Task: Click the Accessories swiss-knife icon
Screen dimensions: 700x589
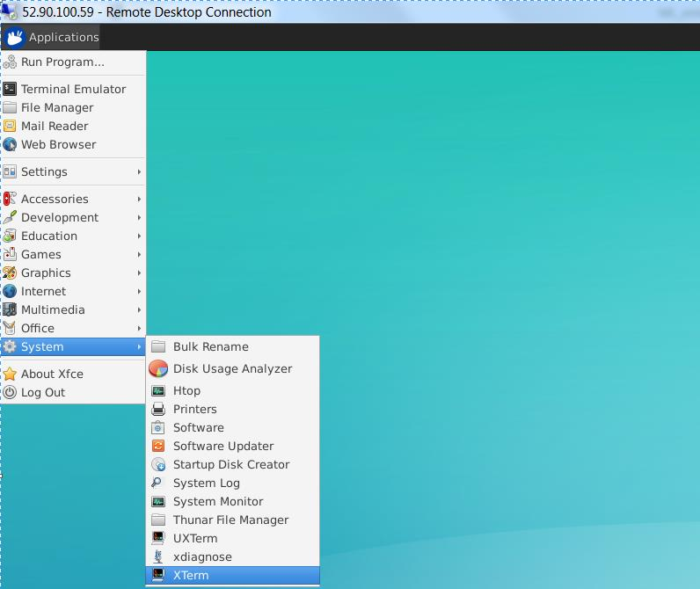Action: point(10,199)
